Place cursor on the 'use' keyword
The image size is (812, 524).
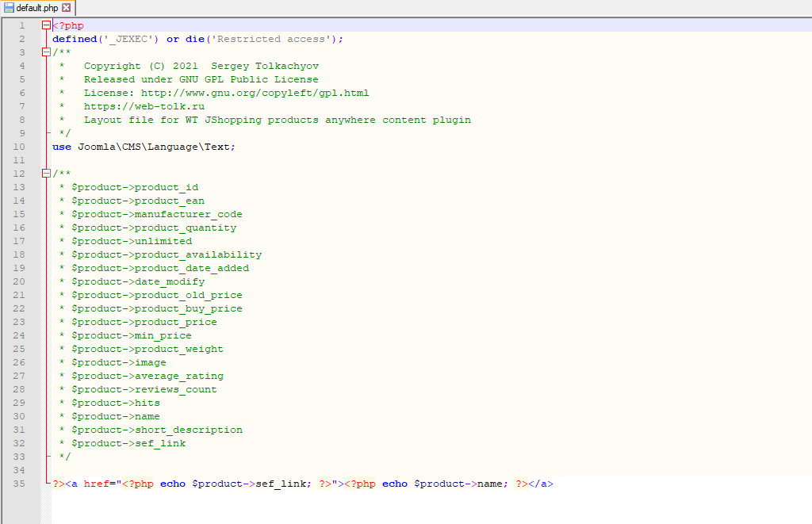(61, 147)
